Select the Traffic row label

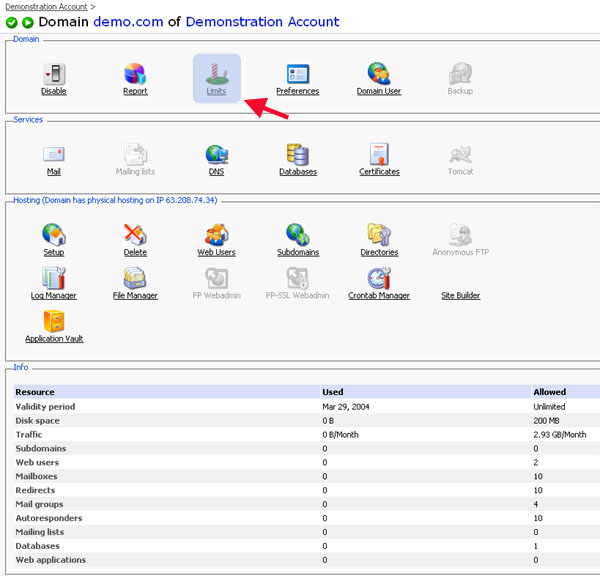pos(29,434)
